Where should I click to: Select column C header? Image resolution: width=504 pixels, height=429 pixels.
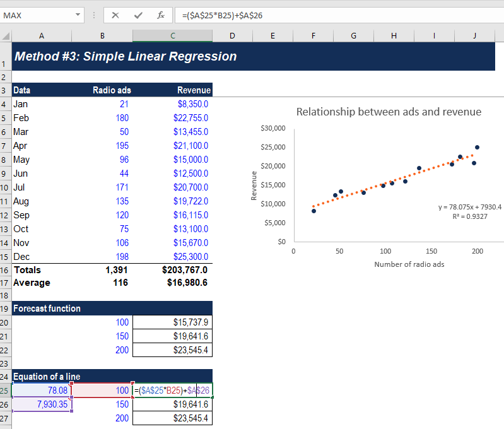point(173,36)
